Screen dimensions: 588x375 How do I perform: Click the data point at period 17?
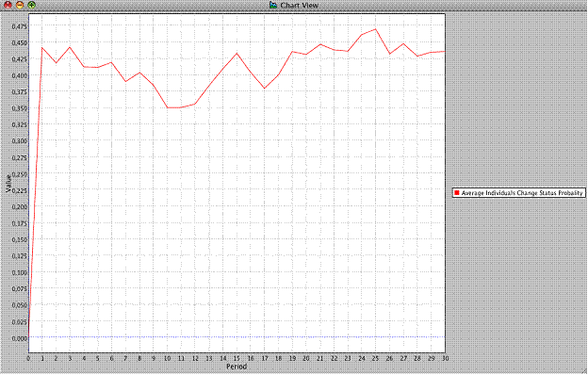point(265,89)
